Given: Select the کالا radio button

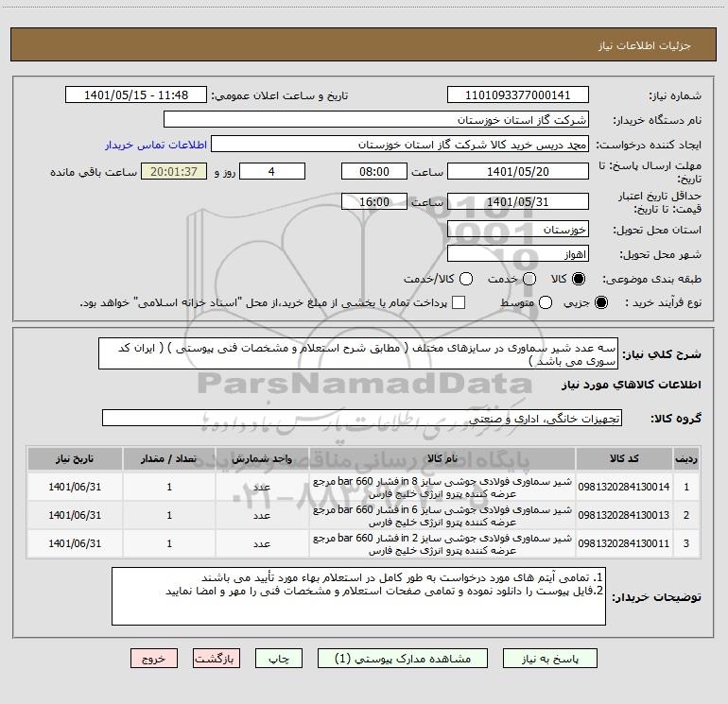Looking at the screenshot, I should [579, 279].
